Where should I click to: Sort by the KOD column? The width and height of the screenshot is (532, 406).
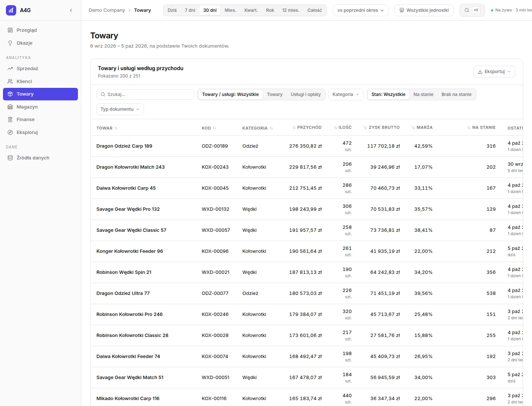click(209, 128)
